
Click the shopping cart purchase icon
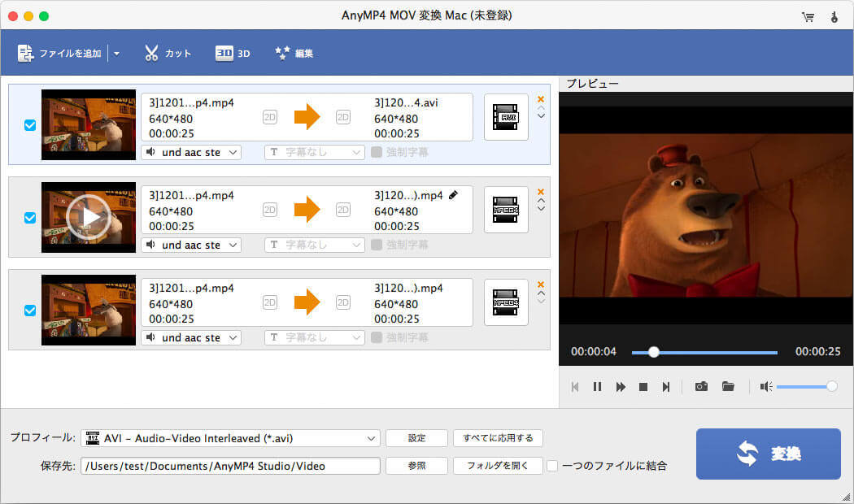[x=808, y=17]
